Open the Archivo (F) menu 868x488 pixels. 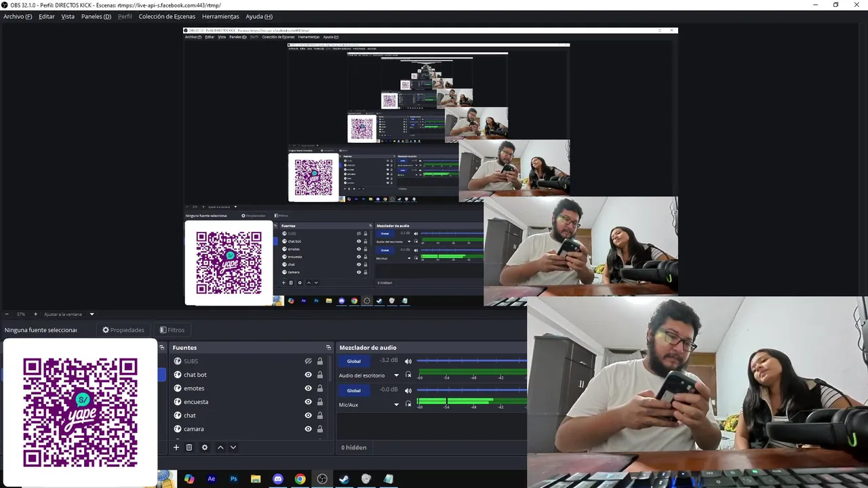[18, 16]
